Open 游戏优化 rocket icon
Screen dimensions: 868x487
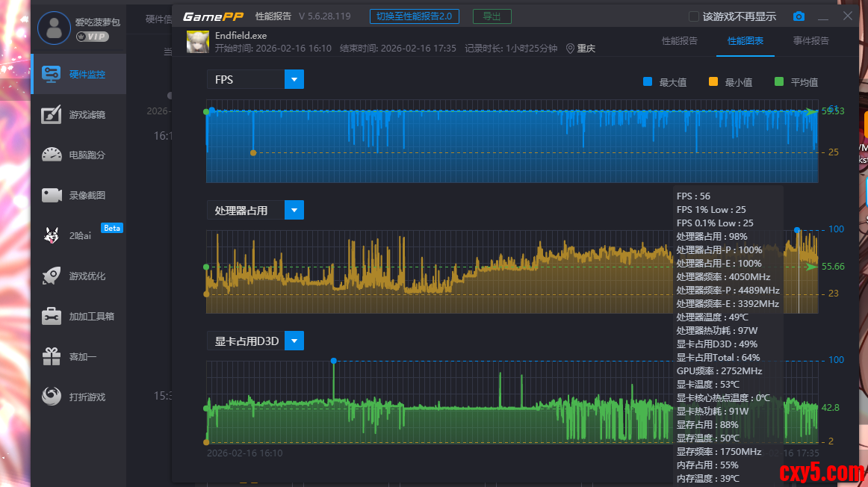tap(52, 276)
